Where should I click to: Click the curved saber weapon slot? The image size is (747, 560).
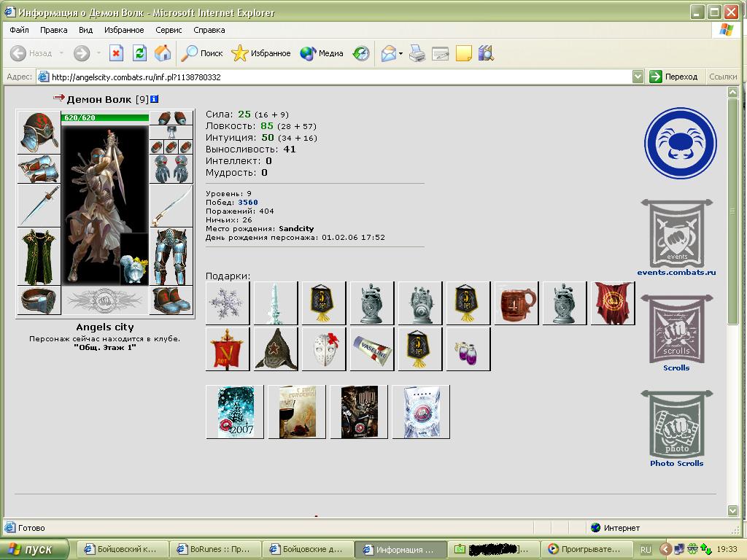pyautogui.click(x=171, y=205)
